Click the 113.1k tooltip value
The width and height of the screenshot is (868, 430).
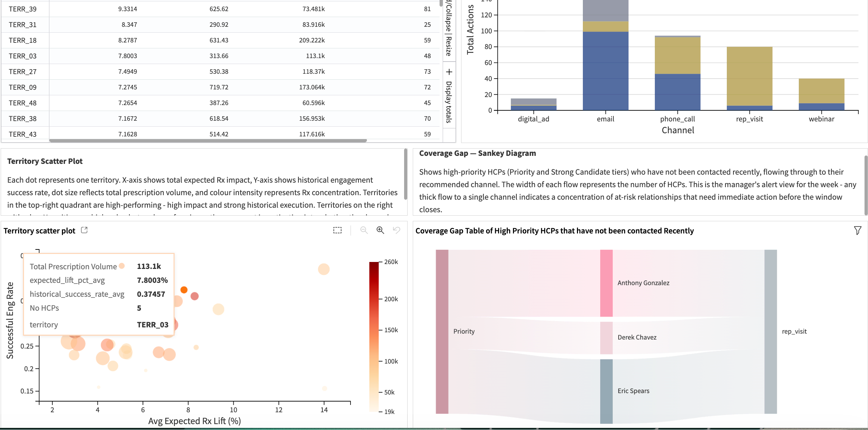[x=149, y=266]
